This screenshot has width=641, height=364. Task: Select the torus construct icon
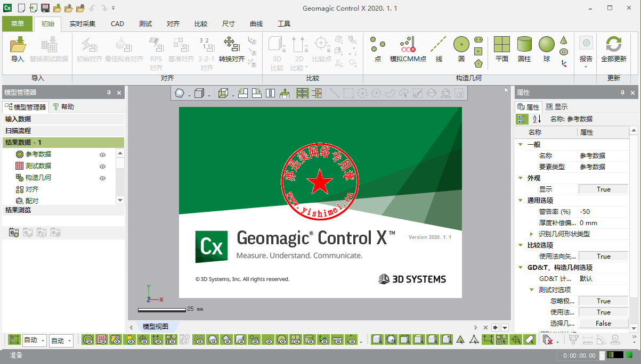pyautogui.click(x=564, y=52)
